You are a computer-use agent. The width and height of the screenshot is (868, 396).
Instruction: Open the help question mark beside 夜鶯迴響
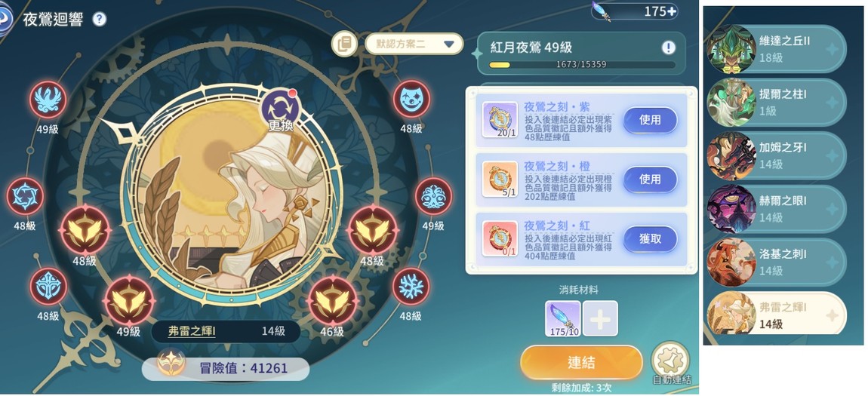pyautogui.click(x=99, y=20)
